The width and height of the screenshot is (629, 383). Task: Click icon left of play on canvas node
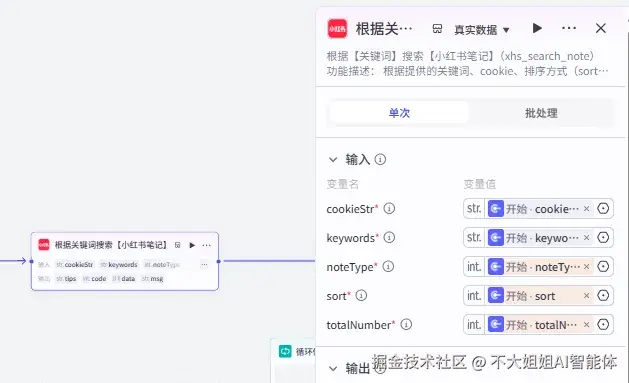point(178,245)
